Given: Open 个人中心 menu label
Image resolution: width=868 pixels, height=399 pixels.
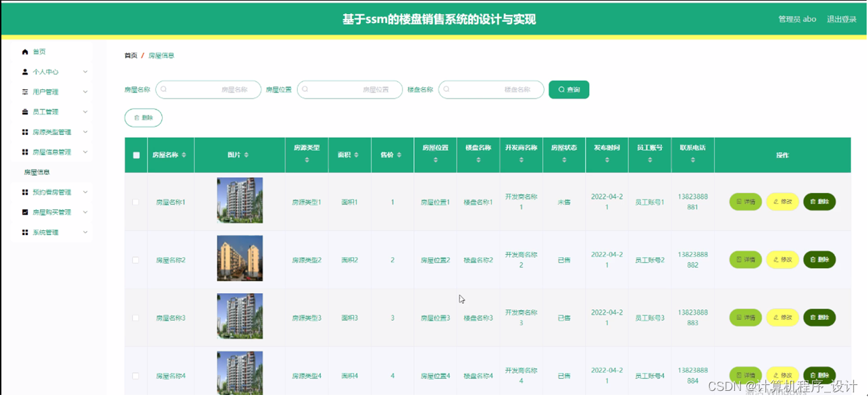Looking at the screenshot, I should pyautogui.click(x=45, y=72).
